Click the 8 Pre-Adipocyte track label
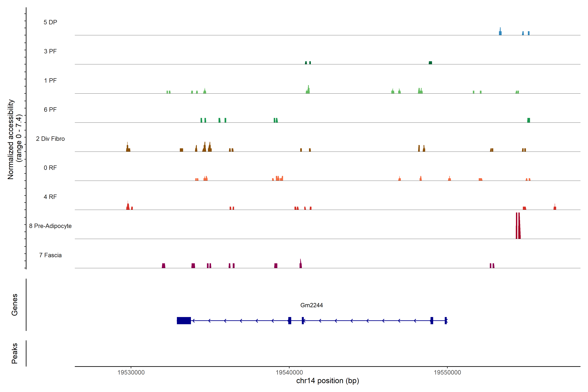The image size is (588, 392). point(50,226)
